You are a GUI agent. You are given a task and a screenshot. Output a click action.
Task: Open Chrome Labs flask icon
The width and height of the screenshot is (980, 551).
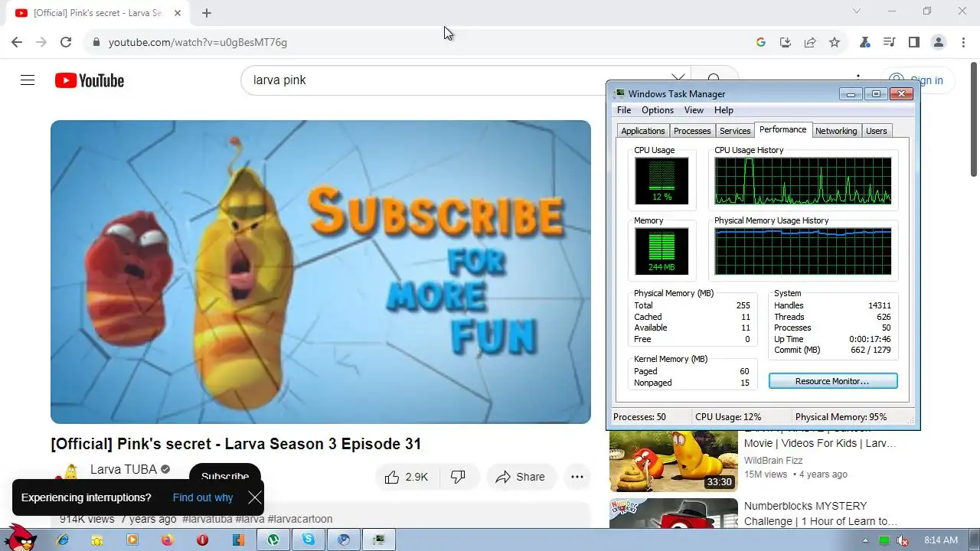pyautogui.click(x=865, y=42)
